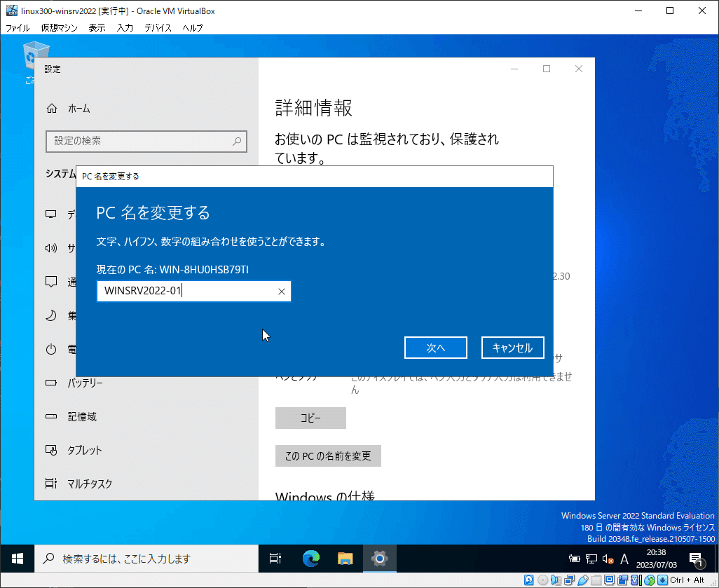Go to ホーム in Settings
This screenshot has height=588, width=719.
(79, 109)
